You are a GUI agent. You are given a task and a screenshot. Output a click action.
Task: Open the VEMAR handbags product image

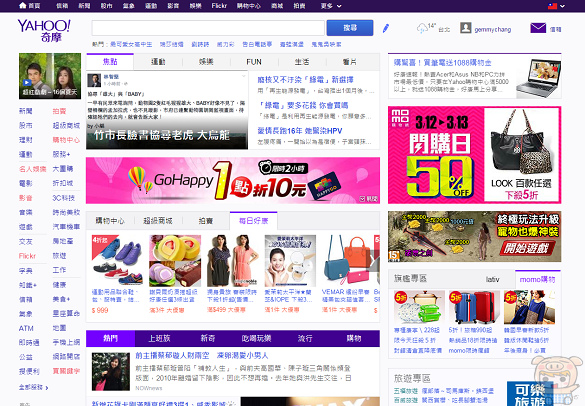point(347,261)
